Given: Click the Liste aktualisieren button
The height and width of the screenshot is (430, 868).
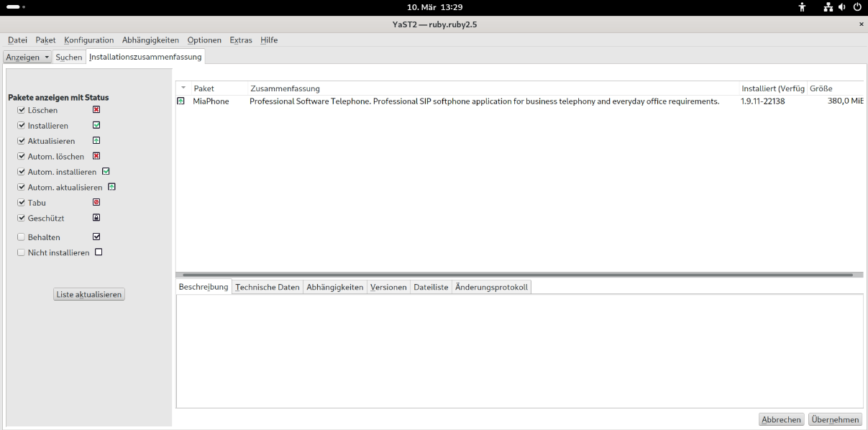Looking at the screenshot, I should (x=89, y=294).
